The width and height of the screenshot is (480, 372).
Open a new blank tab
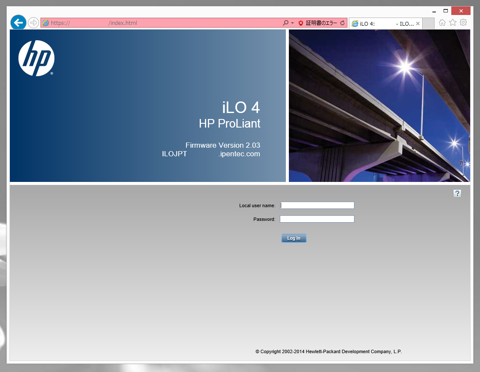[429, 23]
